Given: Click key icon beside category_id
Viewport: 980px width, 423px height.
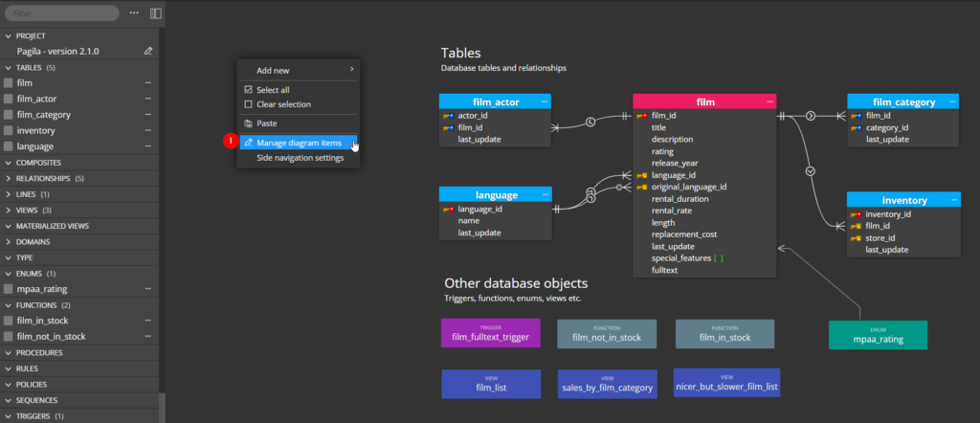Looking at the screenshot, I should coord(856,127).
